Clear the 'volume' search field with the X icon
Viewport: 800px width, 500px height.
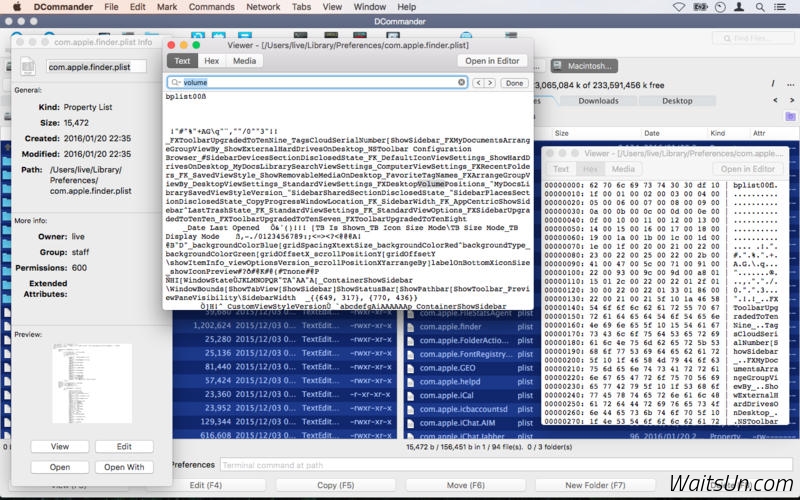(461, 82)
